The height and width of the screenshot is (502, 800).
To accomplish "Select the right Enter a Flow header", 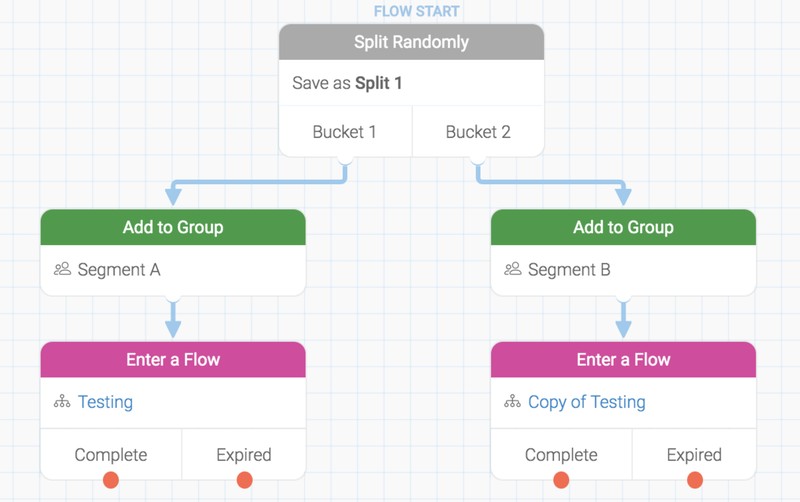I will pos(623,360).
